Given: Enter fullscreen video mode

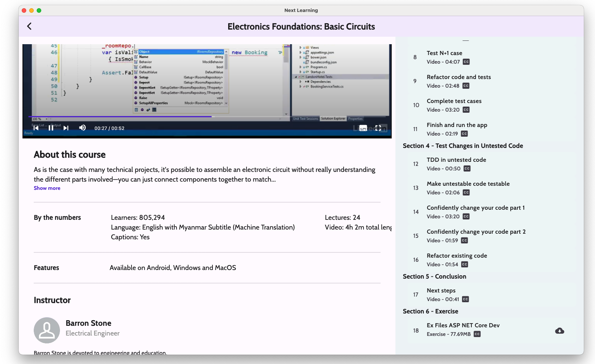Looking at the screenshot, I should pos(378,128).
